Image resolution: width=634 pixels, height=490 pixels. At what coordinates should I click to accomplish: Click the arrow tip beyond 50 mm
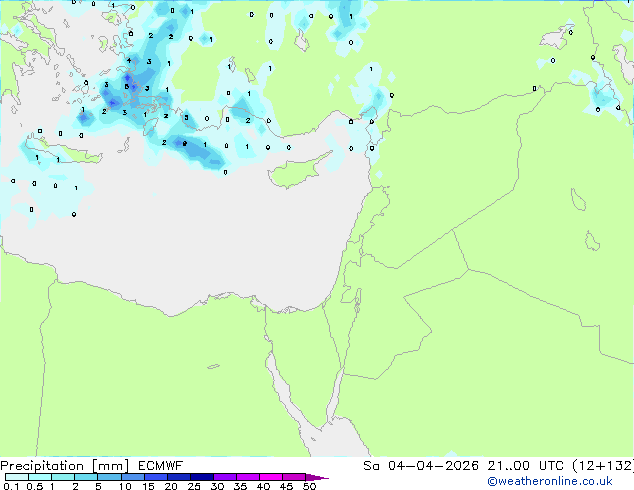317,477
